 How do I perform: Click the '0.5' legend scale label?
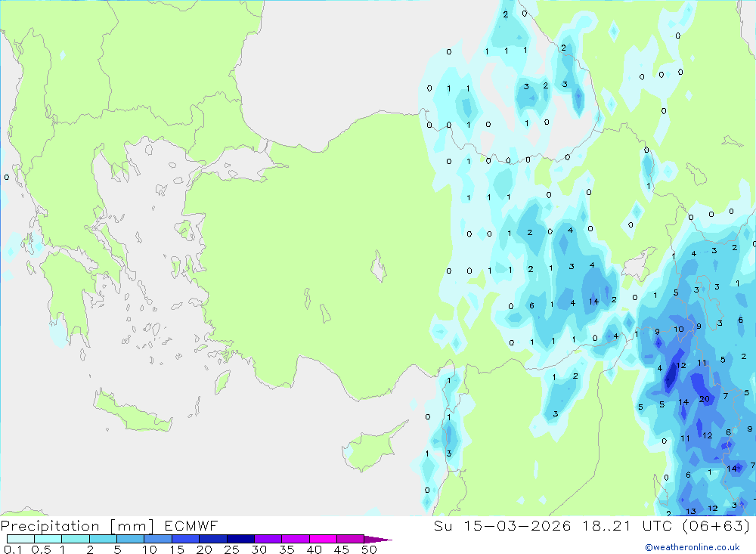pos(42,549)
